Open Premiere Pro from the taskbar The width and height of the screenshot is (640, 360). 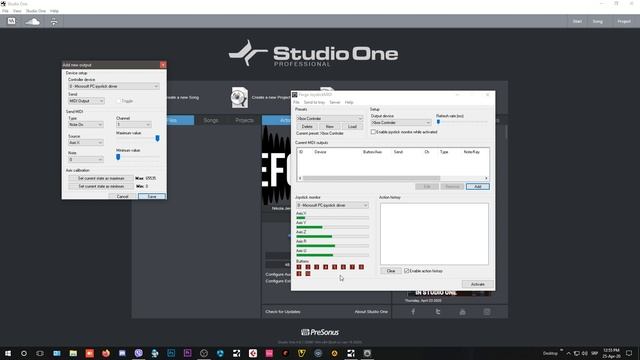tap(187, 353)
